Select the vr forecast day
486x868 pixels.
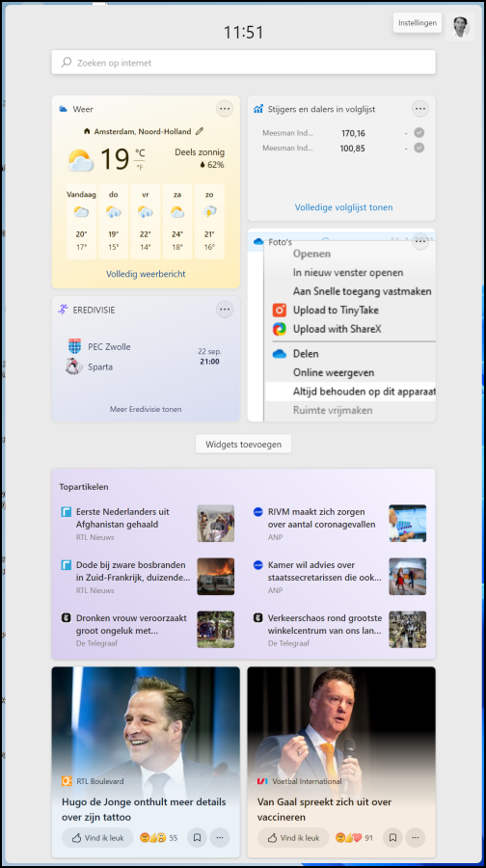point(145,222)
